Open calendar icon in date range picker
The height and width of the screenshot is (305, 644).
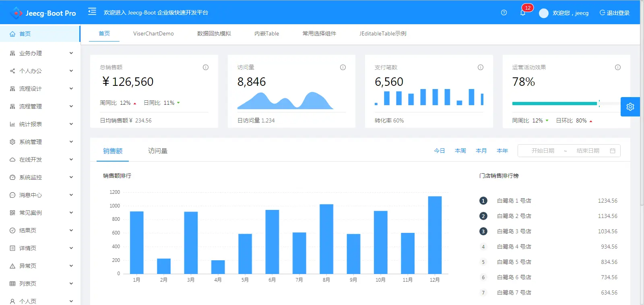tap(613, 151)
